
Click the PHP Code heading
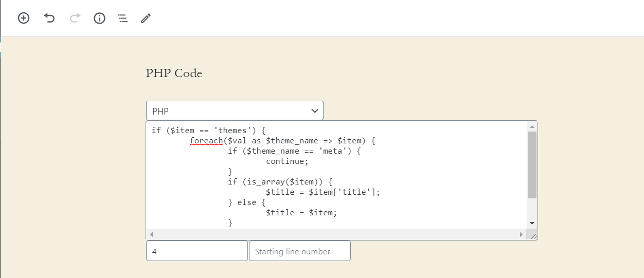pyautogui.click(x=174, y=73)
